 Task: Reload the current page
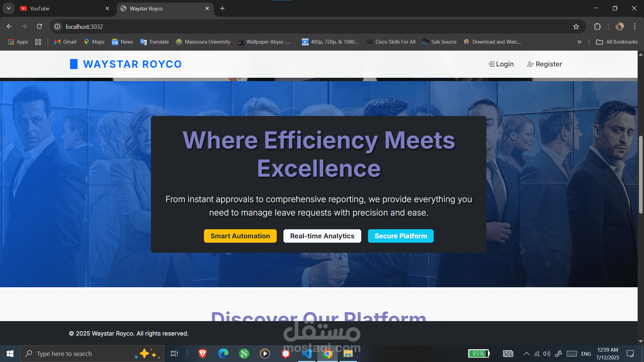point(40,26)
